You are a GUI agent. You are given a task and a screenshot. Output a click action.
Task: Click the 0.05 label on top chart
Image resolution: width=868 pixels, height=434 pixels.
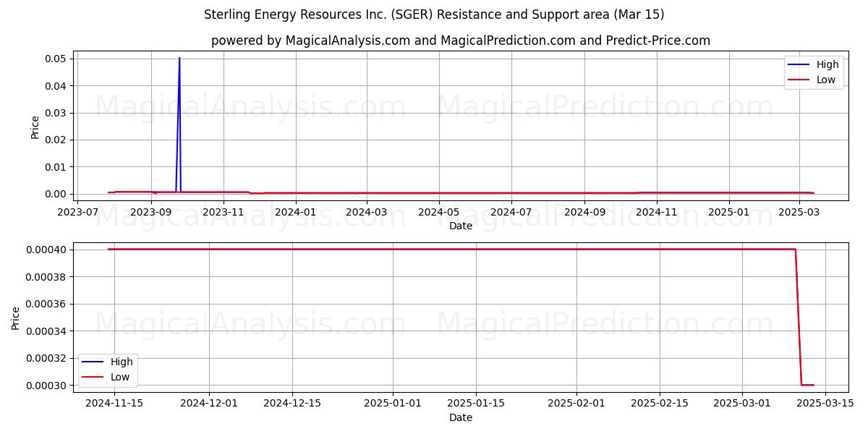click(54, 59)
